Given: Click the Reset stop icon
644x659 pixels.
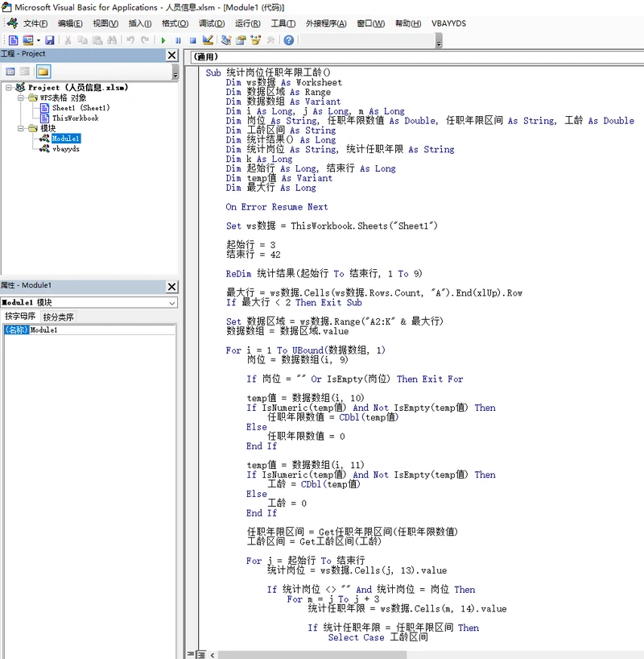Looking at the screenshot, I should pos(193,40).
